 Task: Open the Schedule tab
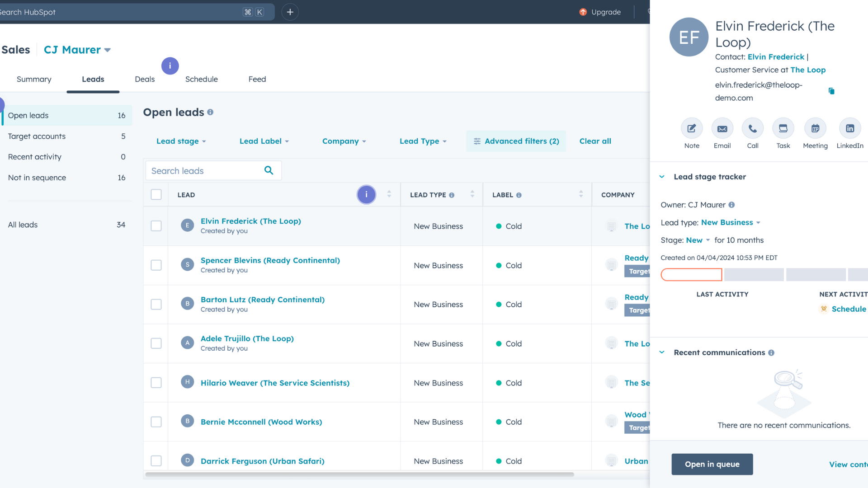tap(201, 79)
